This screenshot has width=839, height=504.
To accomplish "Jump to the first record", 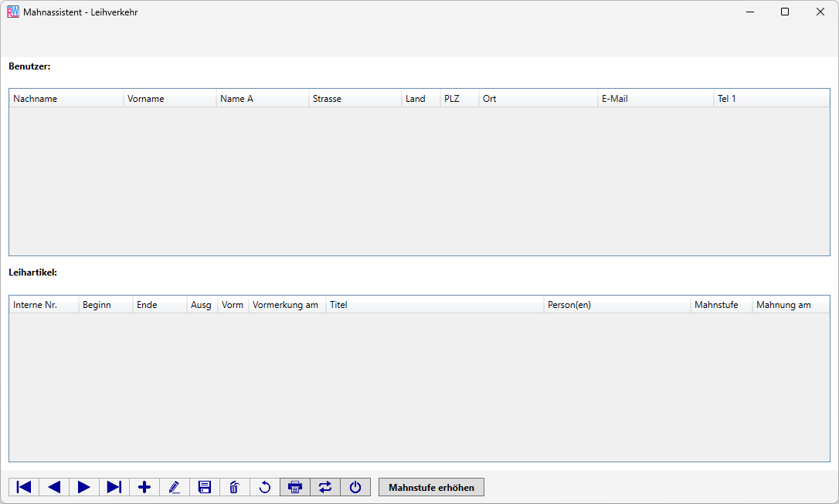I will point(23,487).
